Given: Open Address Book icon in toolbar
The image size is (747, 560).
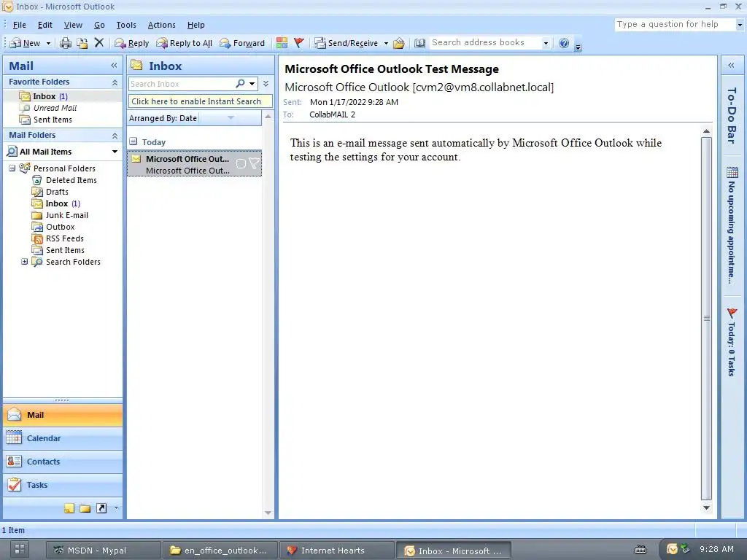Looking at the screenshot, I should pyautogui.click(x=419, y=43).
